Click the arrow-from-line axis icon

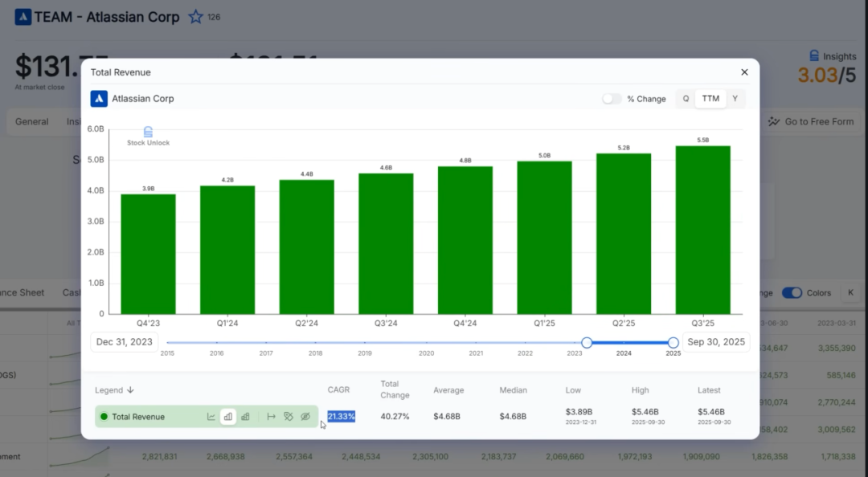[x=271, y=417]
